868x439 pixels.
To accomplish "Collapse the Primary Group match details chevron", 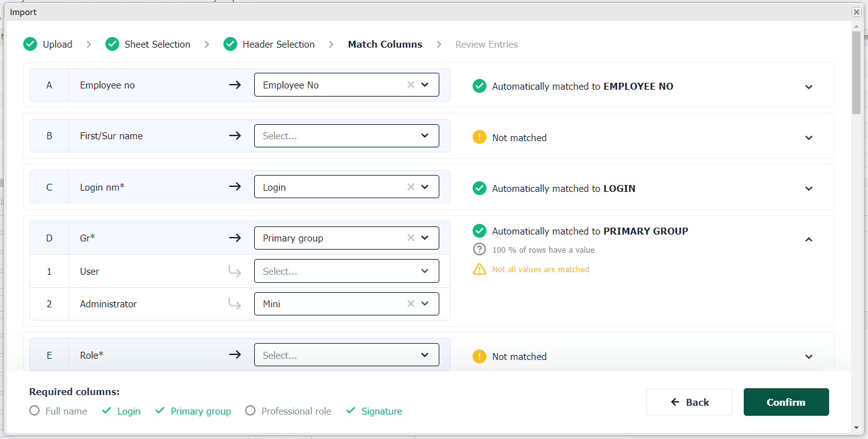I will pos(809,239).
